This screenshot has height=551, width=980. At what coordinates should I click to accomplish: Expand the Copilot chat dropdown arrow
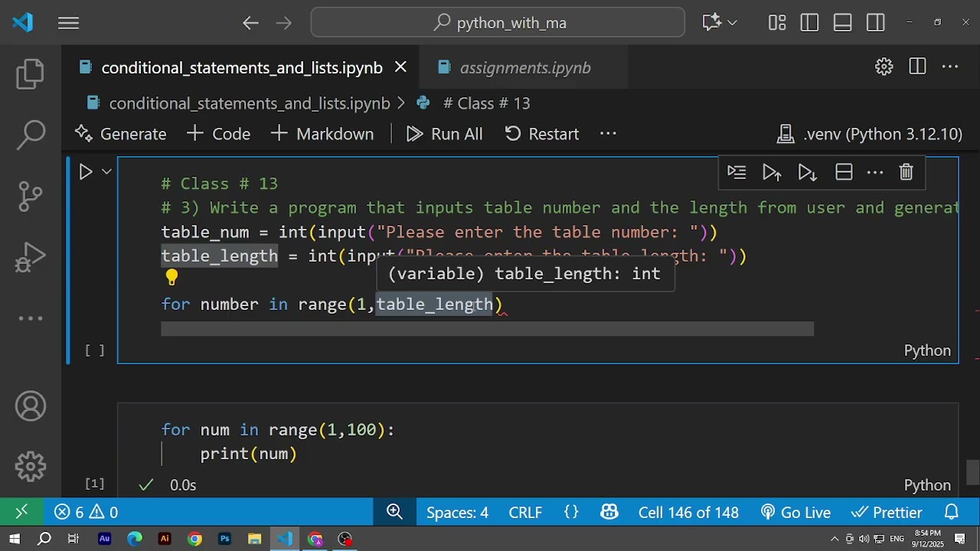(732, 23)
